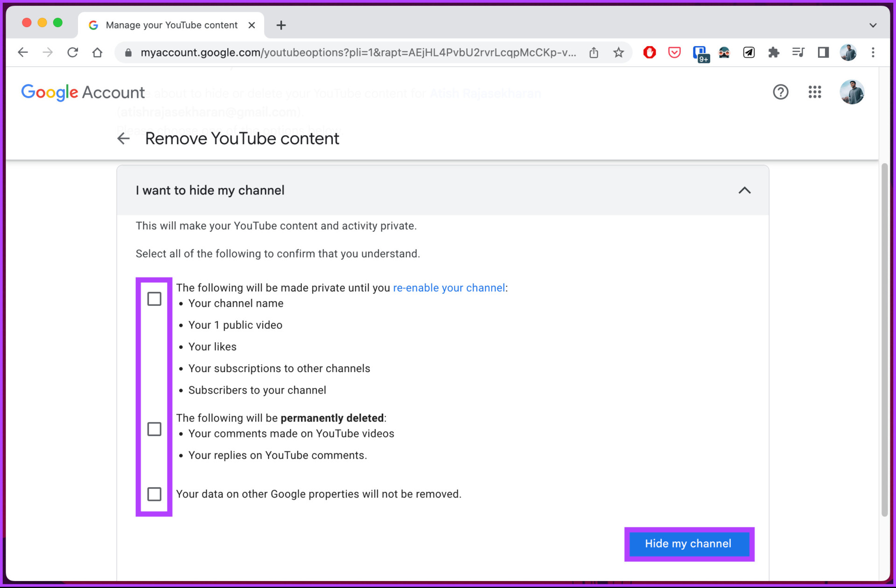The width and height of the screenshot is (896, 588).
Task: Click the Select all of the following sentence
Action: click(x=278, y=254)
